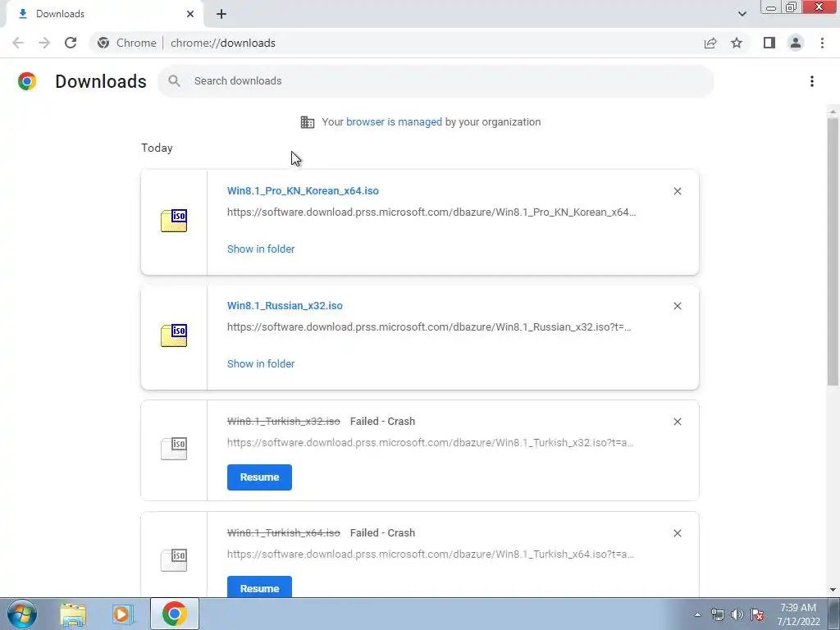Close the Downloads tab
Screen dimensions: 840x630
point(190,14)
